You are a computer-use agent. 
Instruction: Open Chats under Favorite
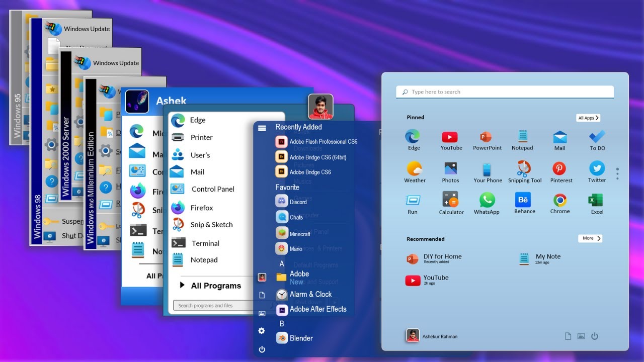[x=289, y=217]
